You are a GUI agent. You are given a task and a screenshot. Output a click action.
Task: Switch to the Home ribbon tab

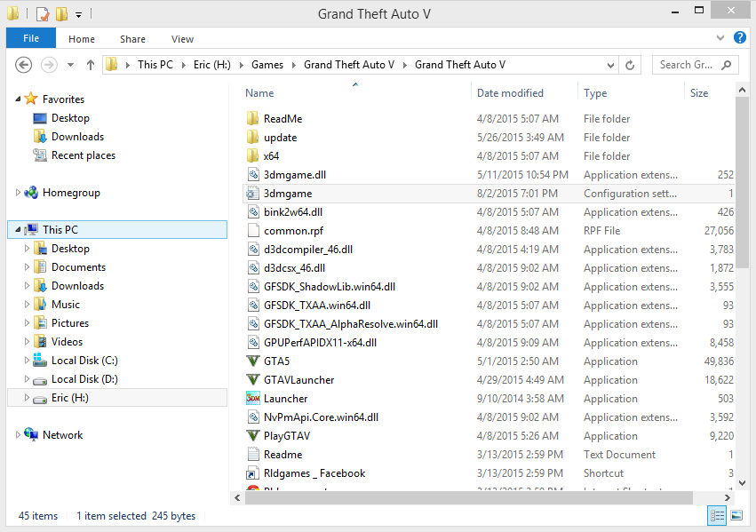click(82, 39)
